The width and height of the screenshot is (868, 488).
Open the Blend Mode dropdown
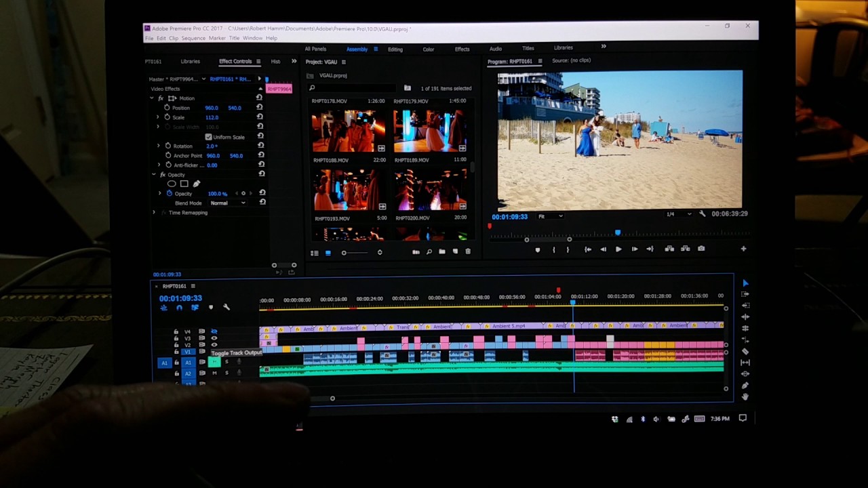coord(228,203)
